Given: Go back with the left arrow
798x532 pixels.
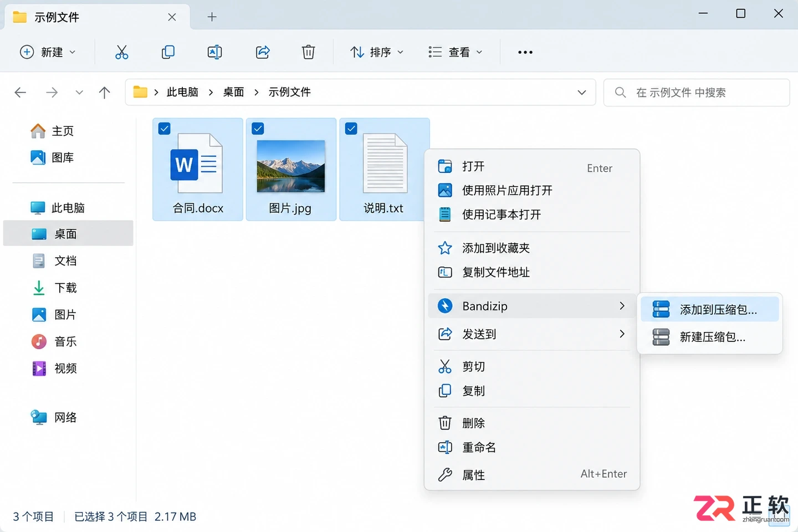Looking at the screenshot, I should [x=21, y=93].
